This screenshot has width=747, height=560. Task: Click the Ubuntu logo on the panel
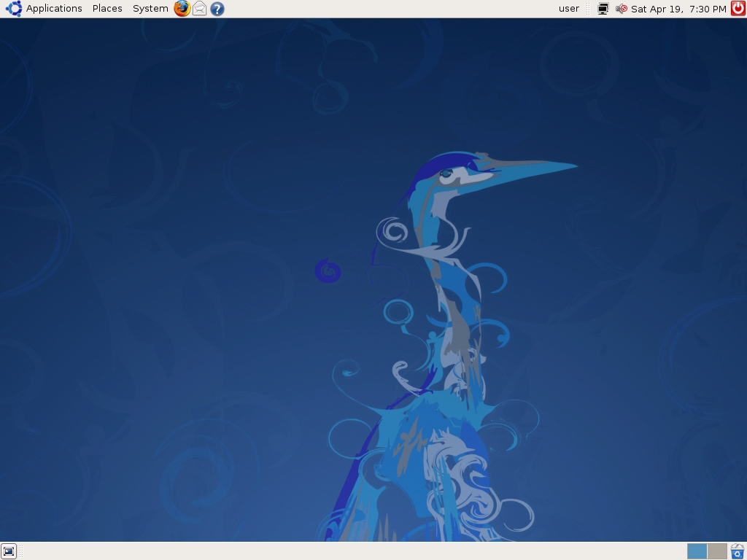[13, 9]
